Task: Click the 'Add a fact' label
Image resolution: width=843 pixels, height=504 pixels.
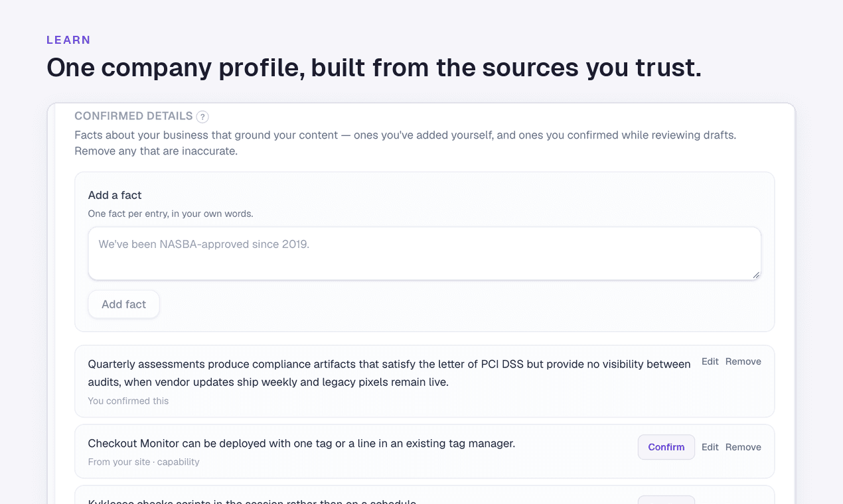Action: [115, 195]
